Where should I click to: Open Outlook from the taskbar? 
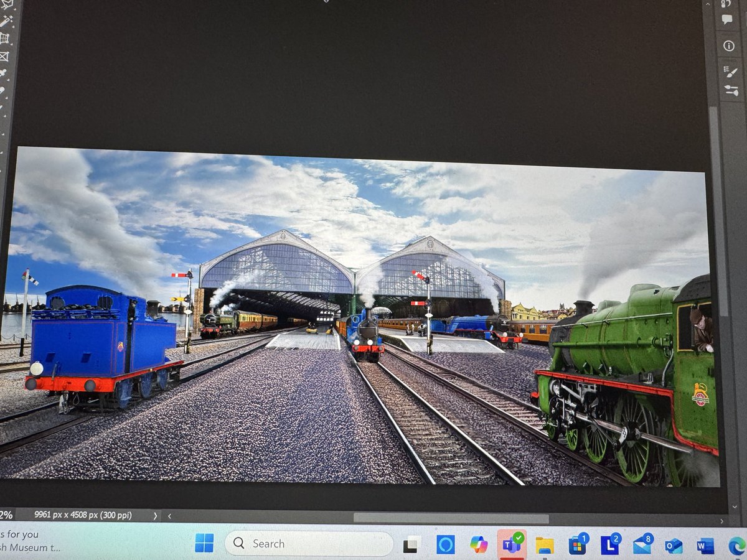point(674,546)
